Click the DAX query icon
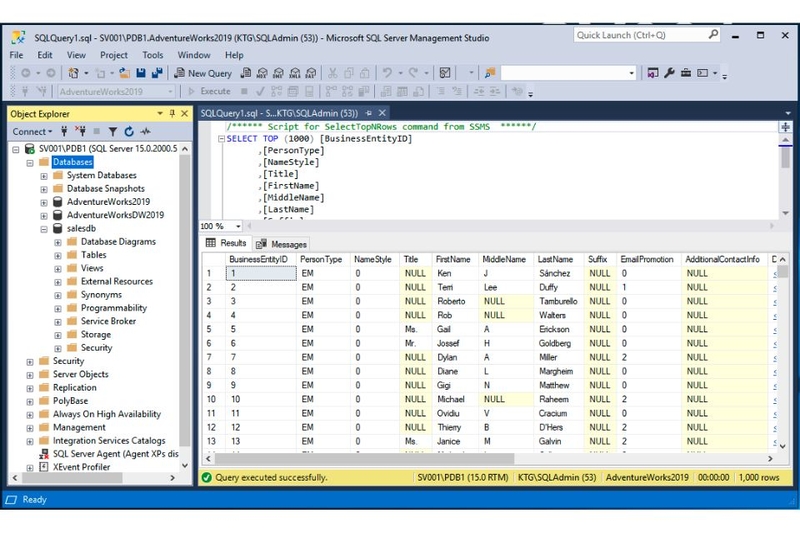Image resolution: width=800 pixels, height=533 pixels. tap(311, 73)
